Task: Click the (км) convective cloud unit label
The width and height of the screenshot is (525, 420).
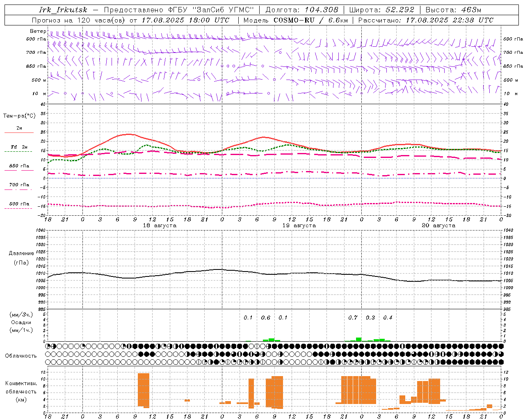Action: point(21,400)
